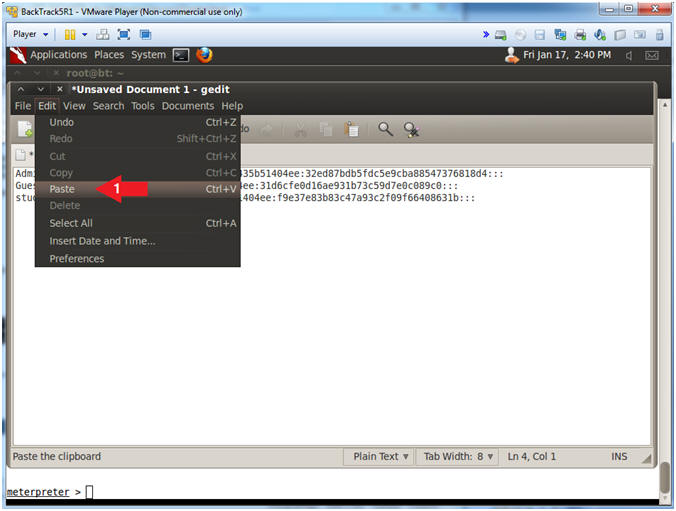Click the VMware network adapter icon
This screenshot has height=511, width=676.
(x=560, y=35)
